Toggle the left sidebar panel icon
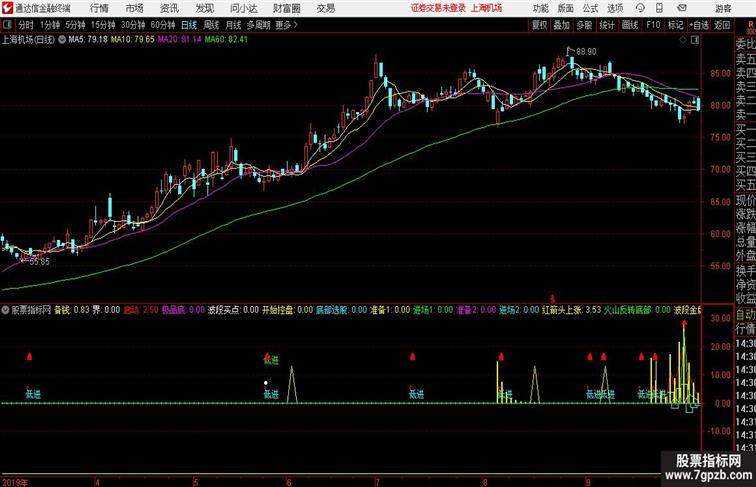The height and width of the screenshot is (487, 756). [7, 25]
